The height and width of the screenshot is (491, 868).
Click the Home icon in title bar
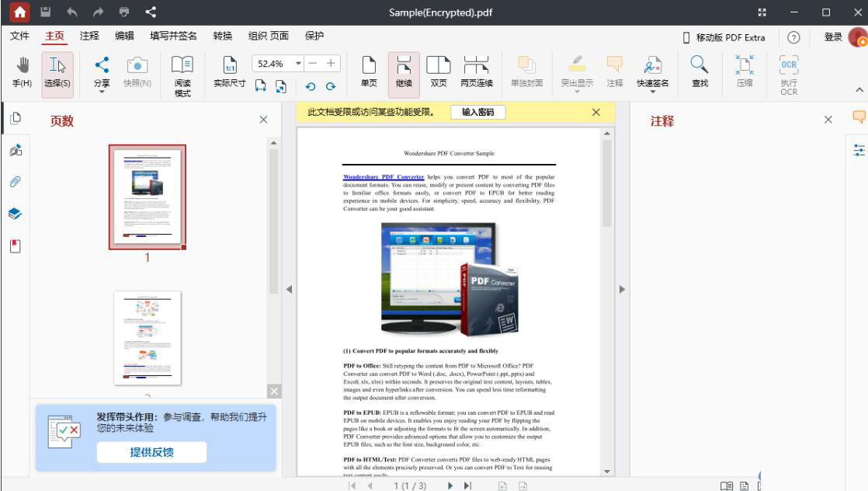(20, 12)
